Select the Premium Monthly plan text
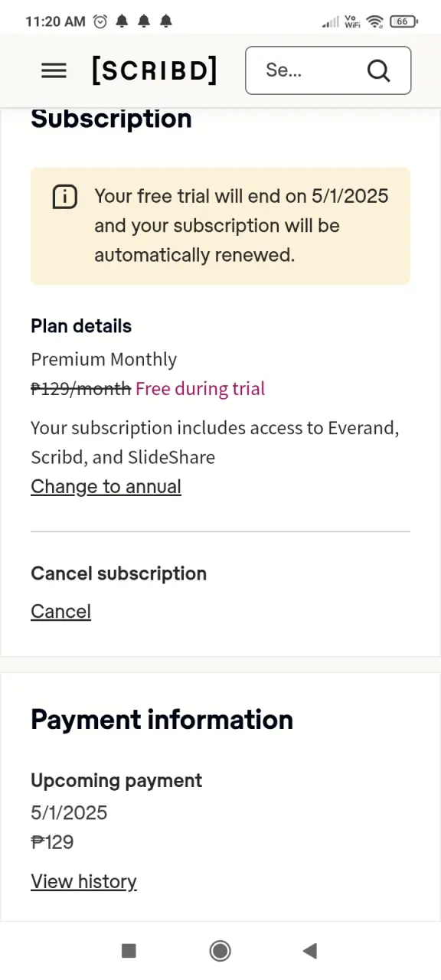This screenshot has width=441, height=980. pyautogui.click(x=103, y=360)
